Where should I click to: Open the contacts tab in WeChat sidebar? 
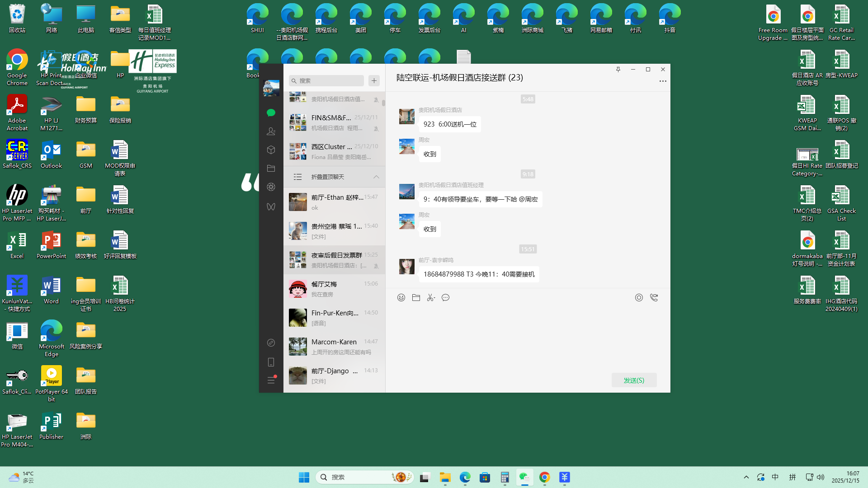[x=271, y=131]
